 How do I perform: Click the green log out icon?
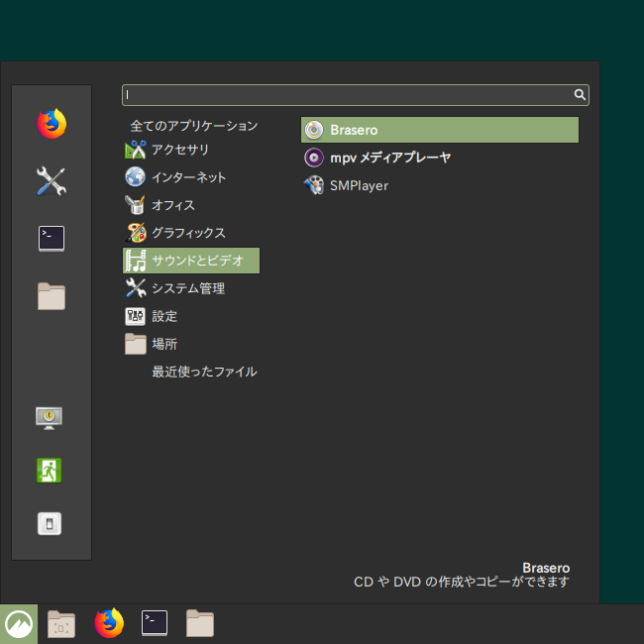[49, 471]
